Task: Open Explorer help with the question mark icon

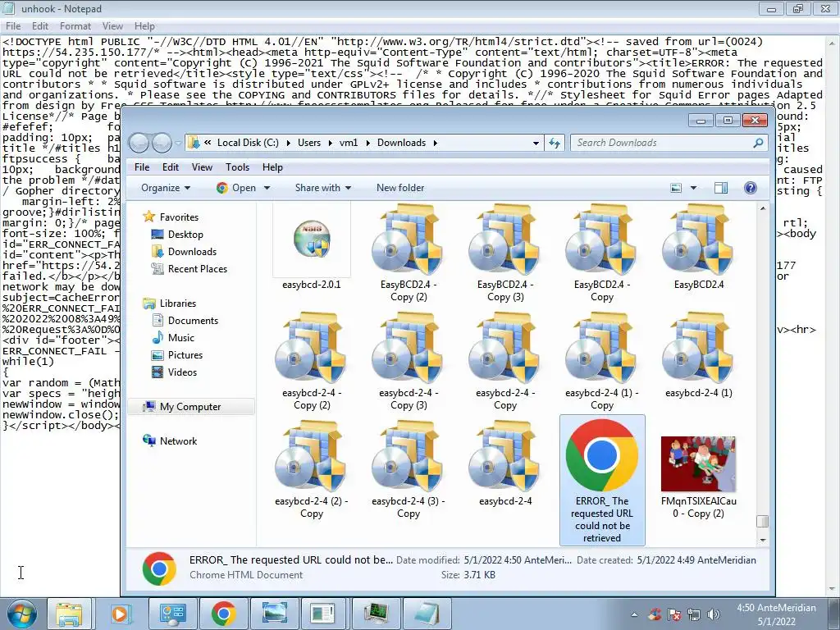Action: [x=751, y=188]
